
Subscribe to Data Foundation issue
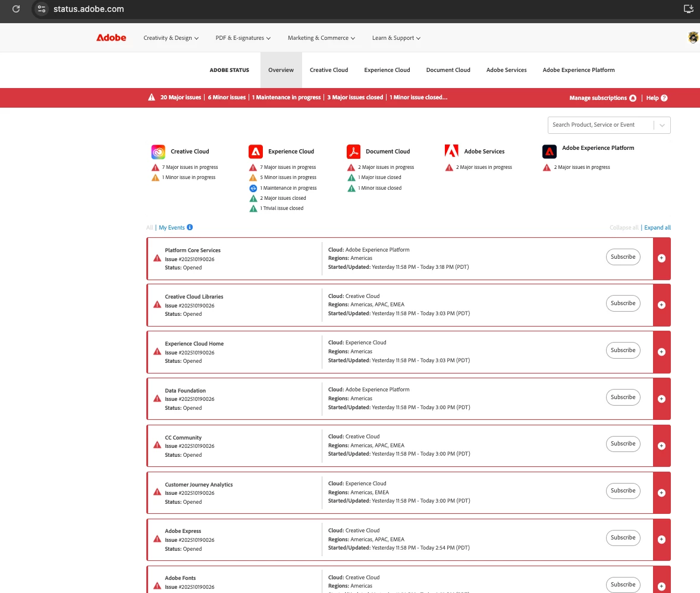tap(623, 397)
